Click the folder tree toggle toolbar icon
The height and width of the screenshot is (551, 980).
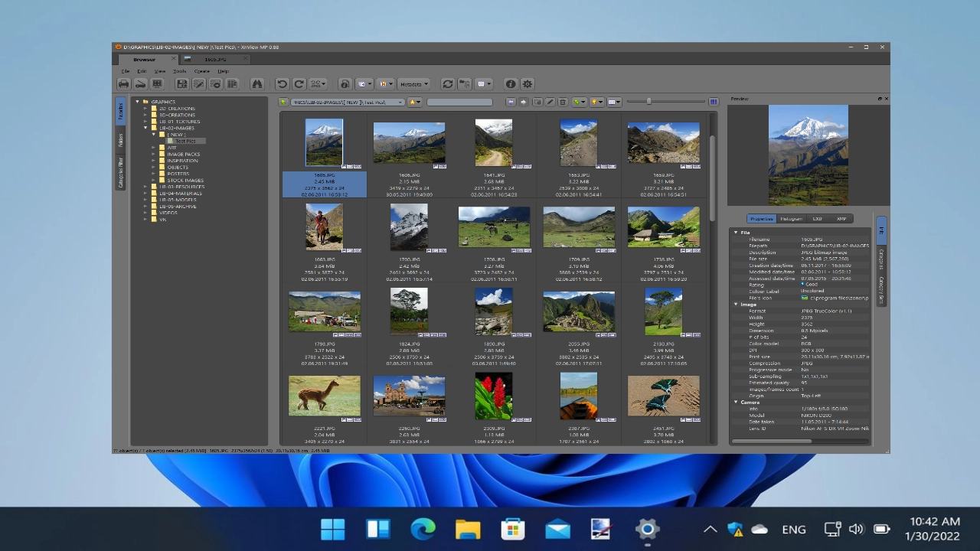click(x=464, y=84)
